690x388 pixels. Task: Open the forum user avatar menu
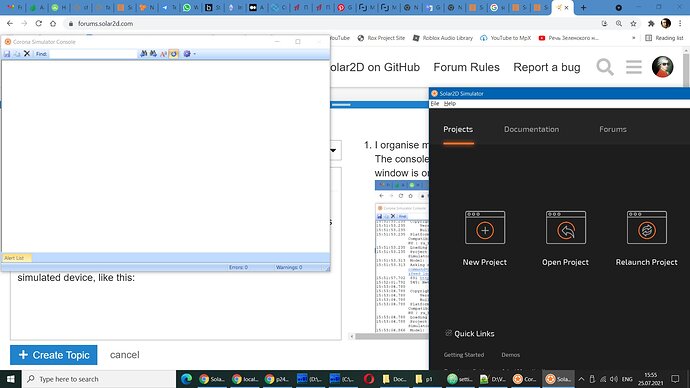(x=662, y=67)
